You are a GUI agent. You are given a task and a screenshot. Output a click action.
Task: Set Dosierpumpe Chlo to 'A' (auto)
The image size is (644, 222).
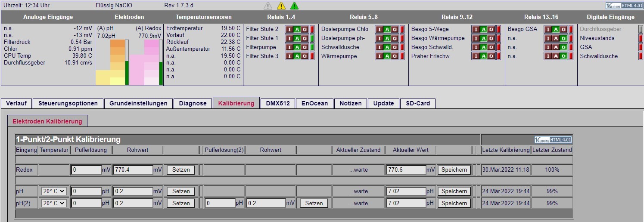click(x=387, y=29)
